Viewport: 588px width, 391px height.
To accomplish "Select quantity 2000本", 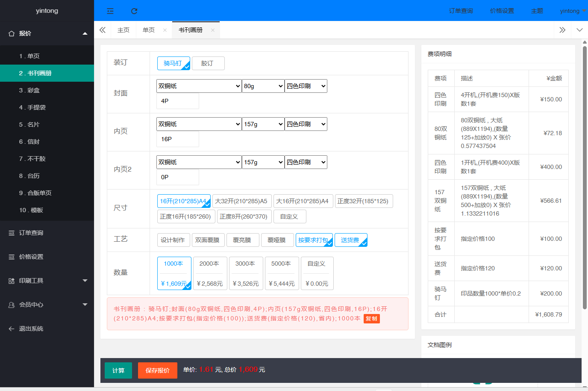I will tap(210, 273).
